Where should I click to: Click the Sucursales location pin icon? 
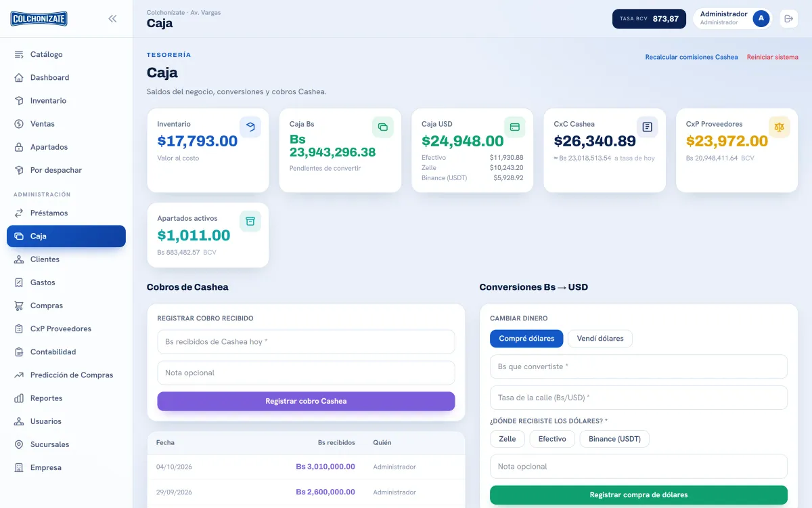[x=19, y=444]
